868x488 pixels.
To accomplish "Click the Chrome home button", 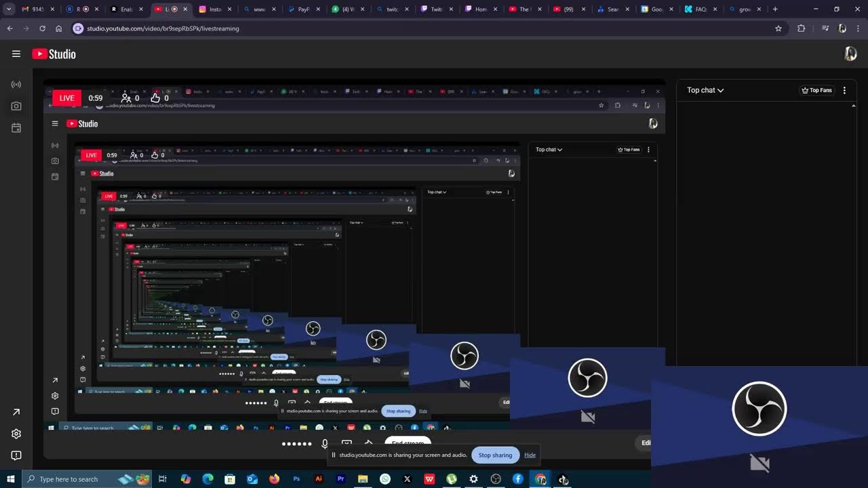I will tap(59, 28).
